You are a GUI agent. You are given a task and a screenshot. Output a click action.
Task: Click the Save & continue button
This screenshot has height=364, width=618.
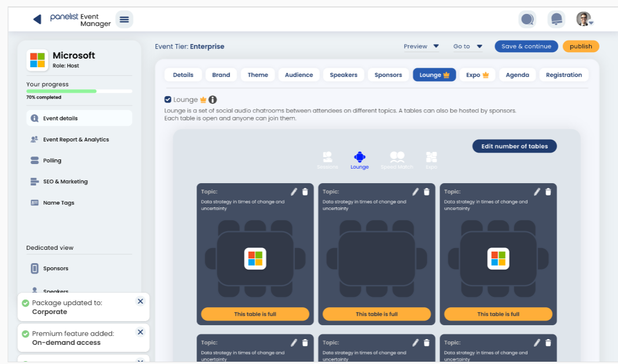[x=526, y=46]
